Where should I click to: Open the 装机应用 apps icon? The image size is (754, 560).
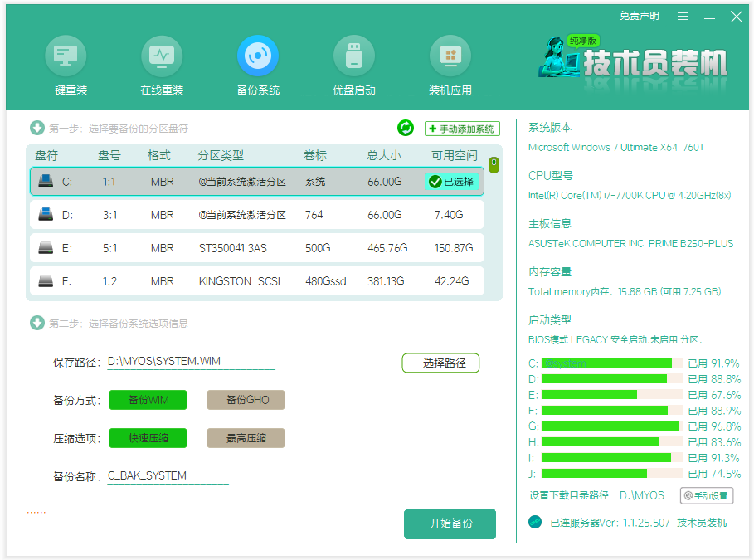450,56
